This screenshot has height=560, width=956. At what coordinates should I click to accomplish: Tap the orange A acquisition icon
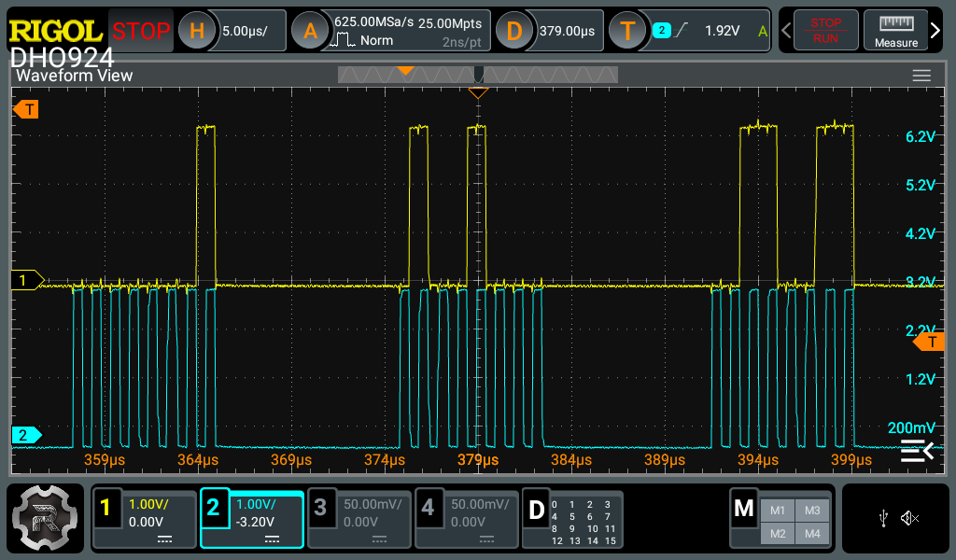coord(311,31)
